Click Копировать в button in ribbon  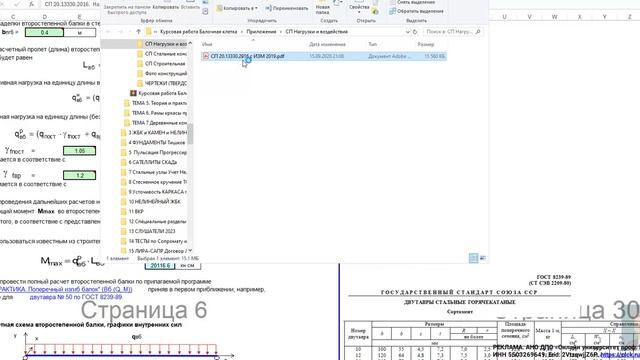[x=237, y=8]
